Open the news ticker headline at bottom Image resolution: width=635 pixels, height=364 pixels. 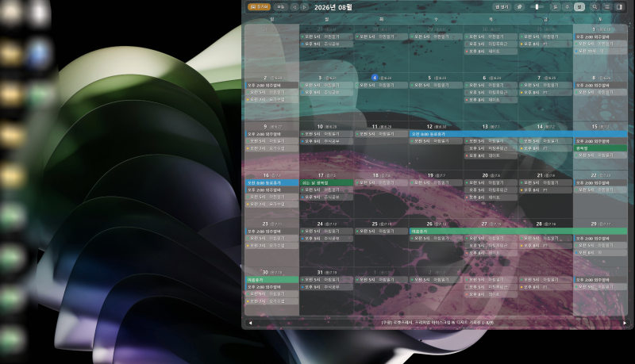click(x=437, y=323)
